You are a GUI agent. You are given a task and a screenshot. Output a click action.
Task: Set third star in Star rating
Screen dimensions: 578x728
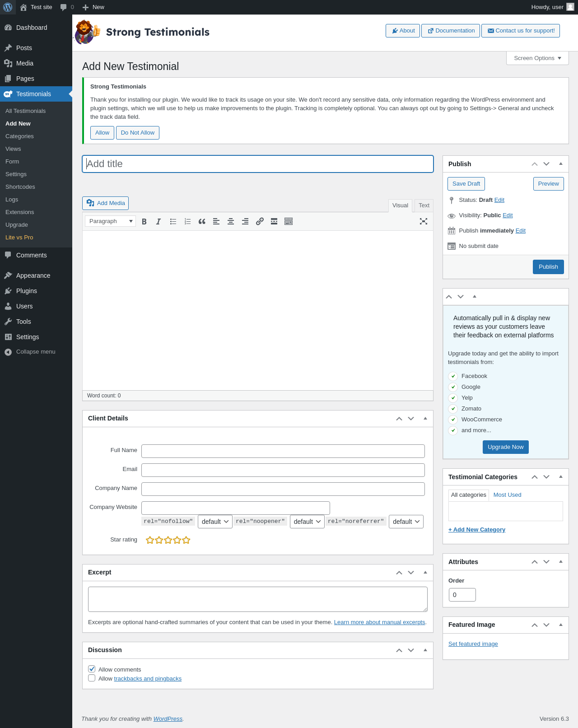coord(168,540)
